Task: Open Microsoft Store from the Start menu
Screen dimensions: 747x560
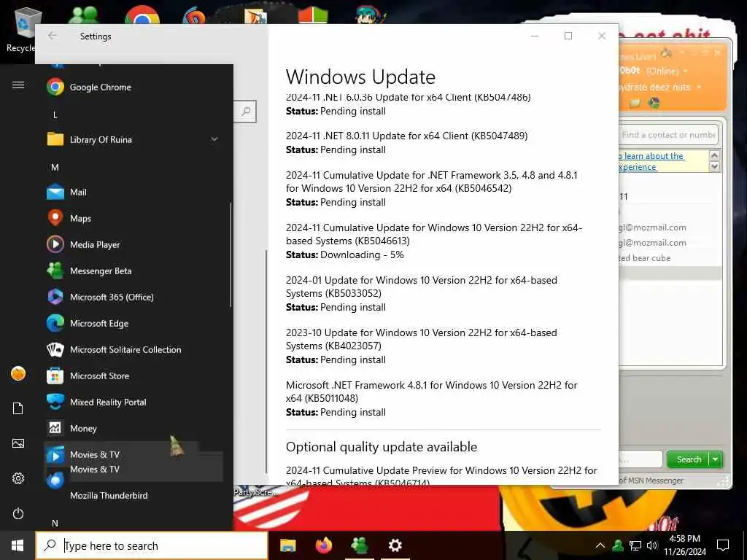Action: (133, 376)
